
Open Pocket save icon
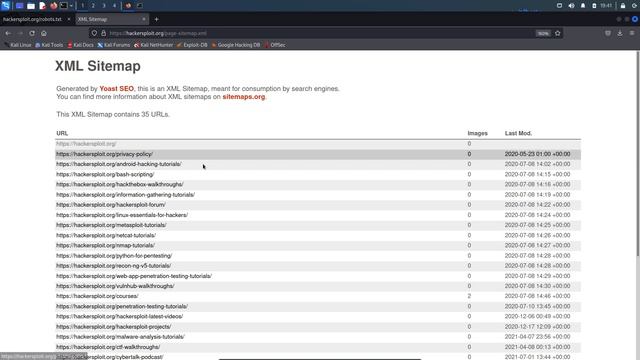(608, 33)
